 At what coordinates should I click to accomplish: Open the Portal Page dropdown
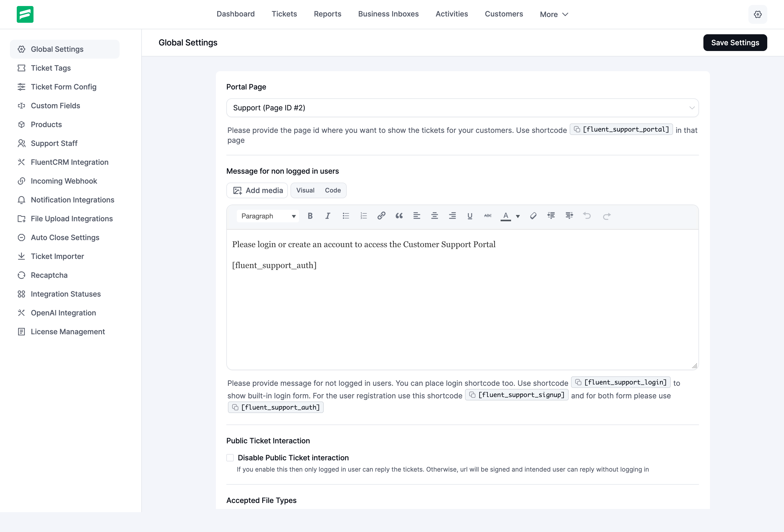pyautogui.click(x=462, y=108)
